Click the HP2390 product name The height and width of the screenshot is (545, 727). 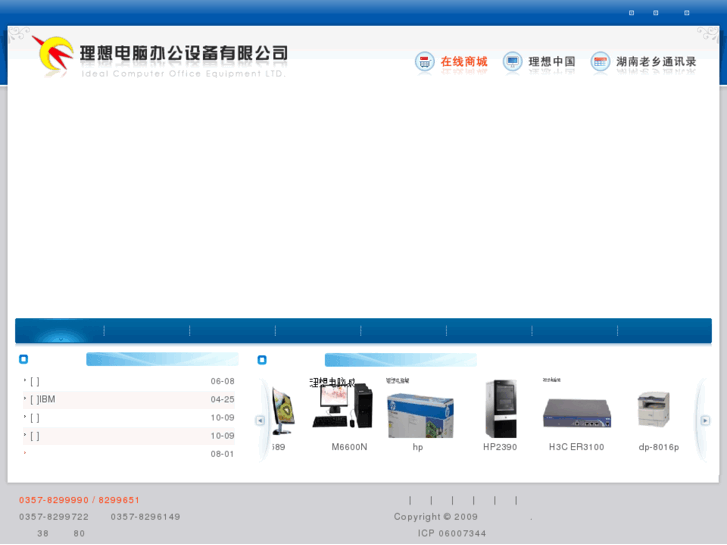500,447
